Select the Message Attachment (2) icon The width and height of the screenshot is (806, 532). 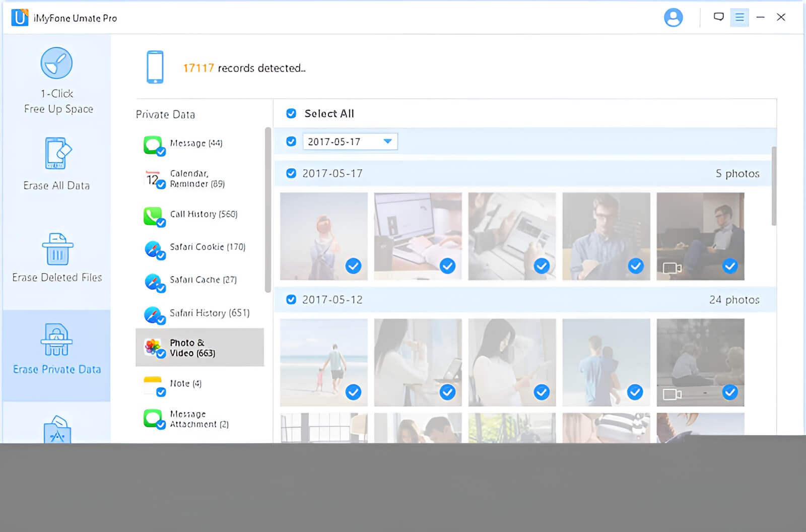(154, 419)
